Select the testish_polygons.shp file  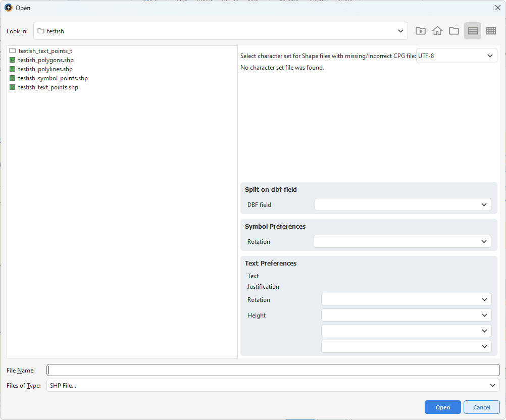click(x=45, y=60)
